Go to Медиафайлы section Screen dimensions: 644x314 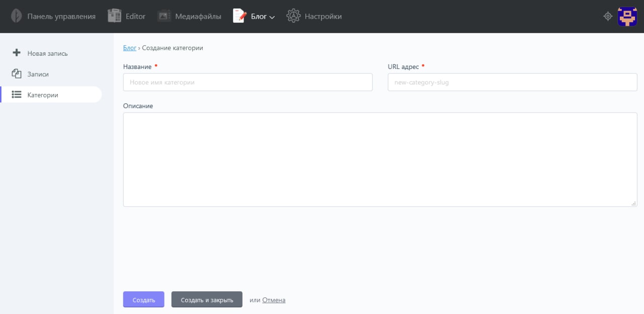pos(198,17)
